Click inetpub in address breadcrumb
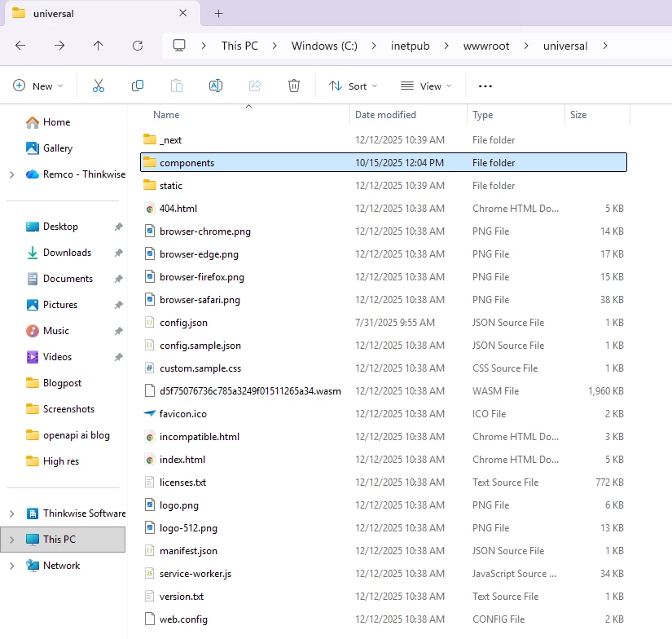The height and width of the screenshot is (639, 672). click(411, 46)
